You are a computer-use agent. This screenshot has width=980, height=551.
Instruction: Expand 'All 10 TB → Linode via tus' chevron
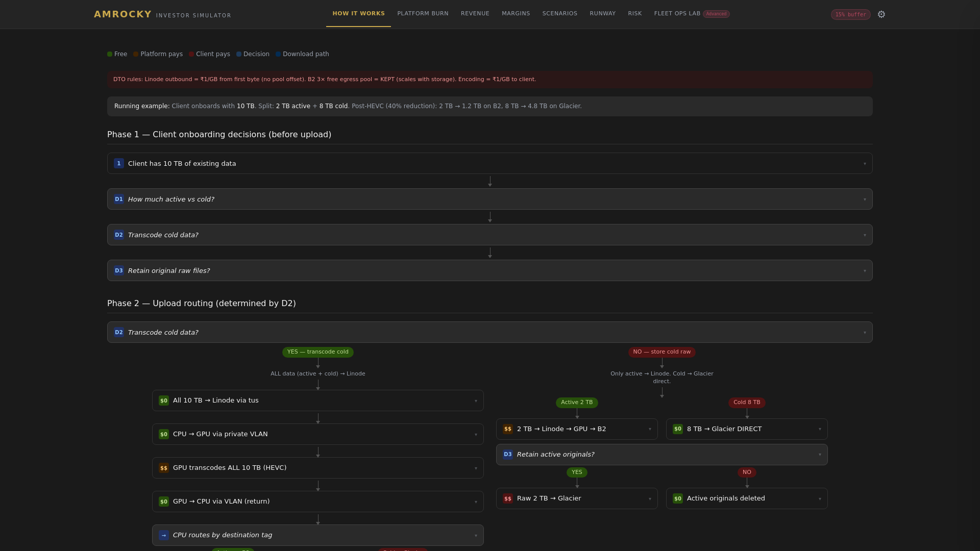(x=476, y=401)
